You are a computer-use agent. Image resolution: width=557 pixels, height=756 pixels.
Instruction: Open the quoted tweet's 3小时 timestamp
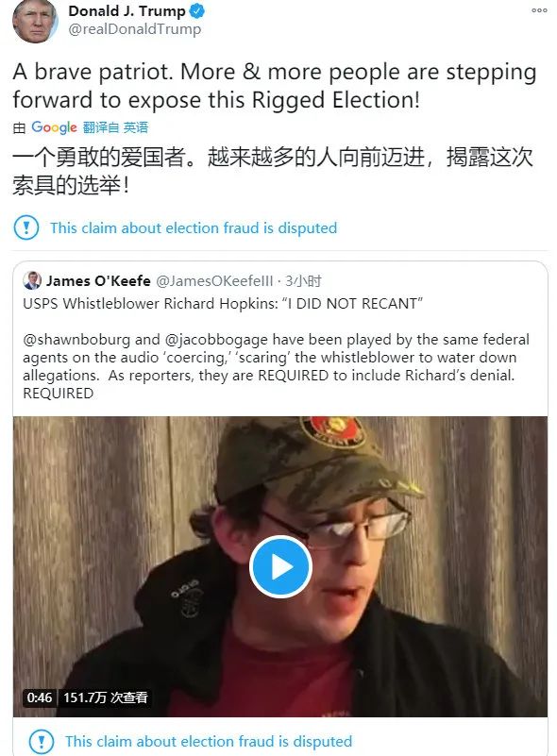tap(303, 280)
